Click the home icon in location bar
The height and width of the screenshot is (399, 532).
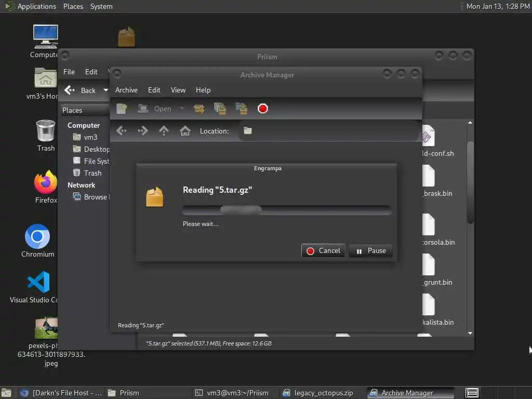coord(185,130)
